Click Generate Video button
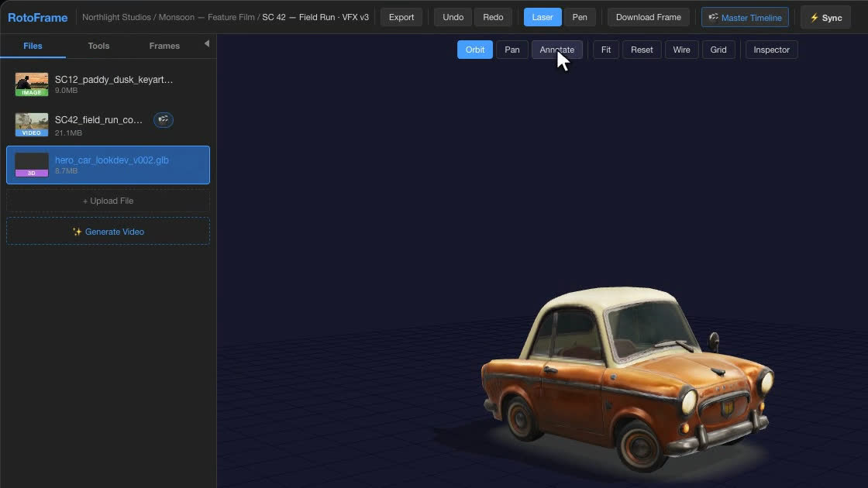 tap(108, 232)
